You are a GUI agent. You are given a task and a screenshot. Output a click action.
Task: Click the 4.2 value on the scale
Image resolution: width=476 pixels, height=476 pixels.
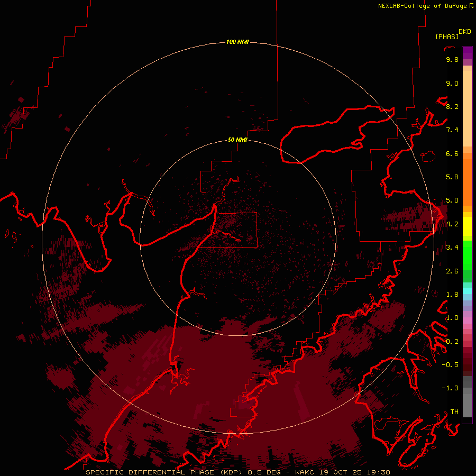tap(452, 224)
